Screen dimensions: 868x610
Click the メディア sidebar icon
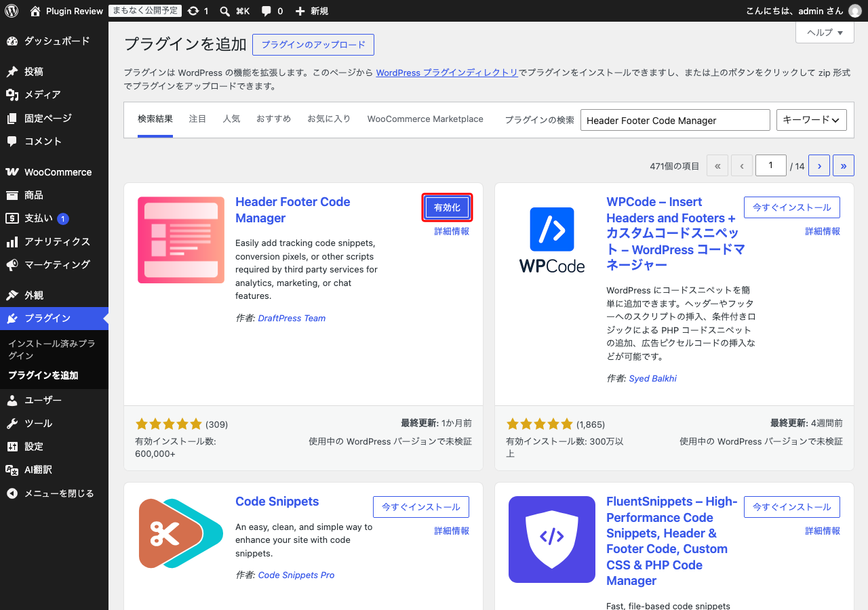pos(12,95)
